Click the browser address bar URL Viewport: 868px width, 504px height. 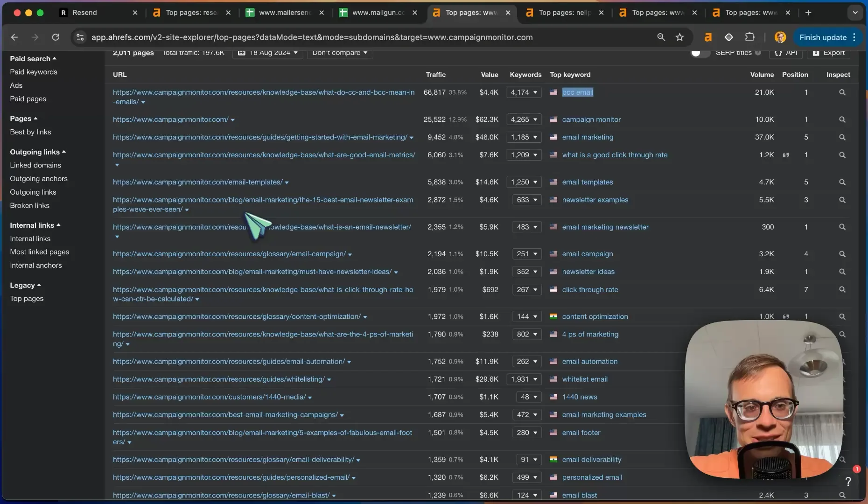point(312,37)
